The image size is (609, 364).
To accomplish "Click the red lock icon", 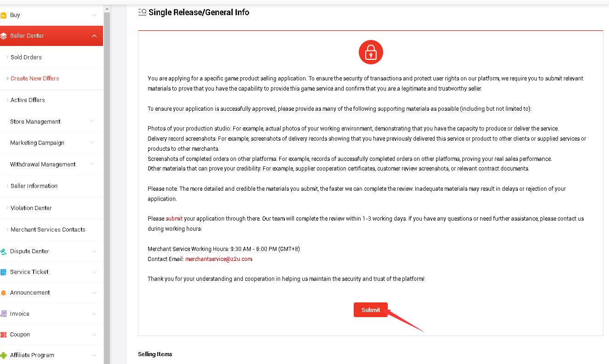I will coord(371,52).
